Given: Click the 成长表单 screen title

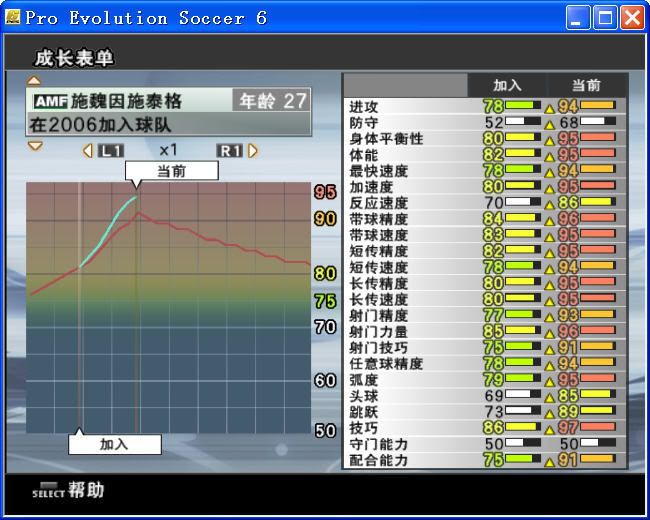Looking at the screenshot, I should coord(74,58).
